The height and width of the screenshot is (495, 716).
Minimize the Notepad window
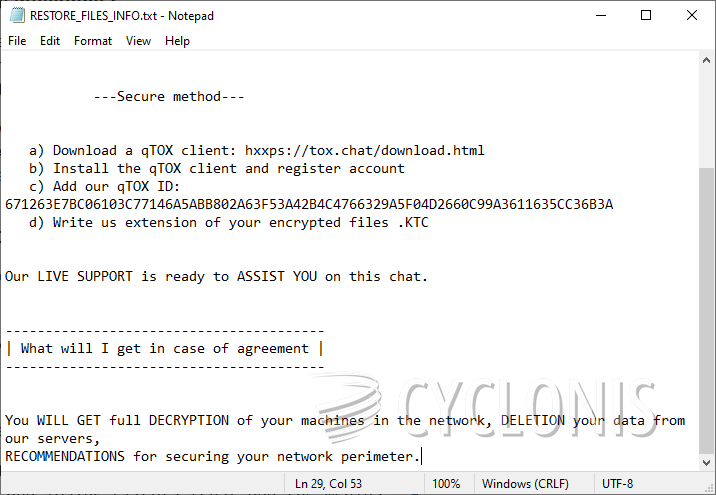click(x=600, y=15)
